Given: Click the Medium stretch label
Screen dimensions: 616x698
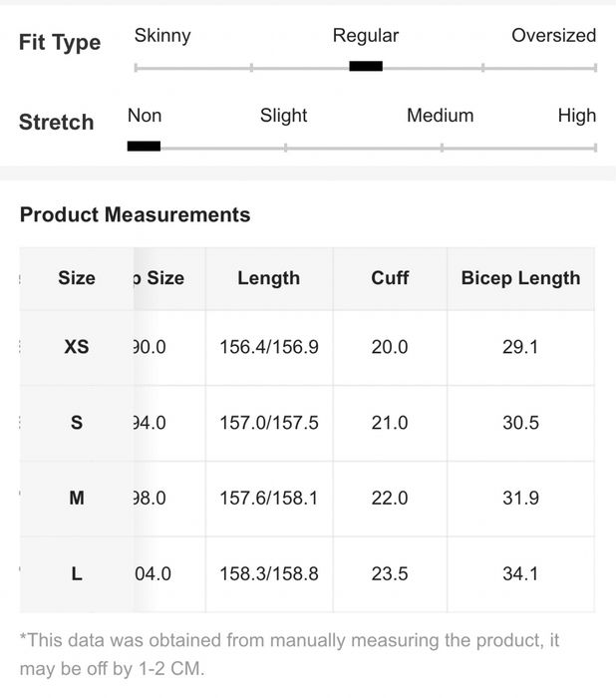Looking at the screenshot, I should tap(441, 116).
